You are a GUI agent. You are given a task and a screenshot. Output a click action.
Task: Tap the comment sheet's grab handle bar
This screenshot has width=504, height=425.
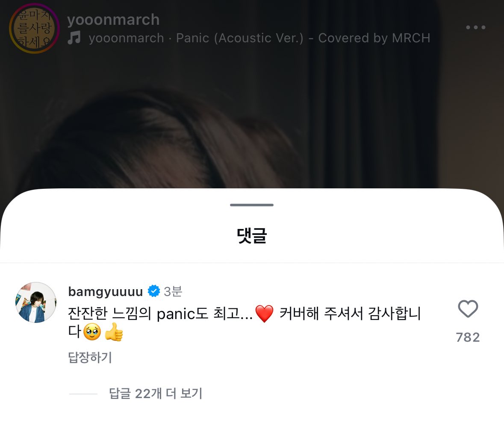pyautogui.click(x=252, y=205)
